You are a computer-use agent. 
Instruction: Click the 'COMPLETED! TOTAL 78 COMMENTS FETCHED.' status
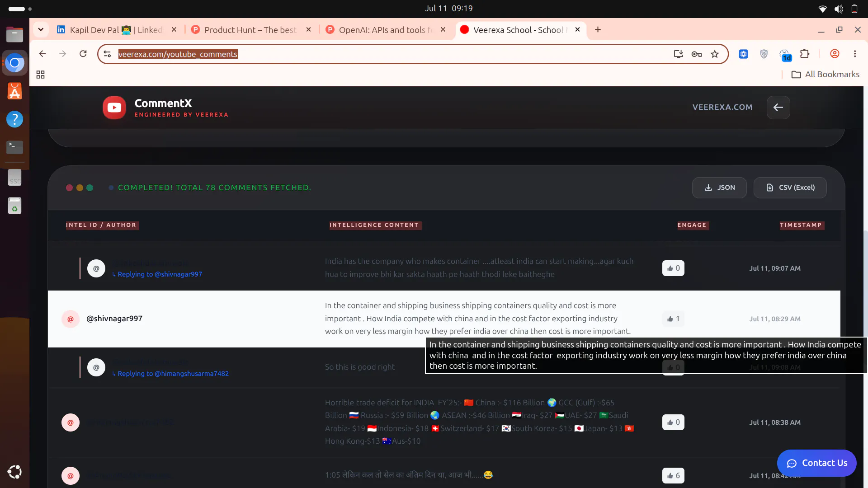(214, 188)
